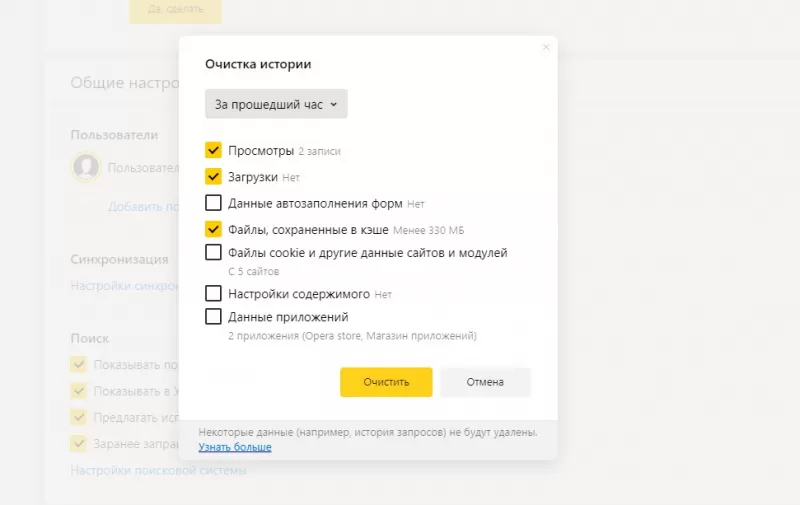Click the user avatar icon in settings background

point(86,166)
